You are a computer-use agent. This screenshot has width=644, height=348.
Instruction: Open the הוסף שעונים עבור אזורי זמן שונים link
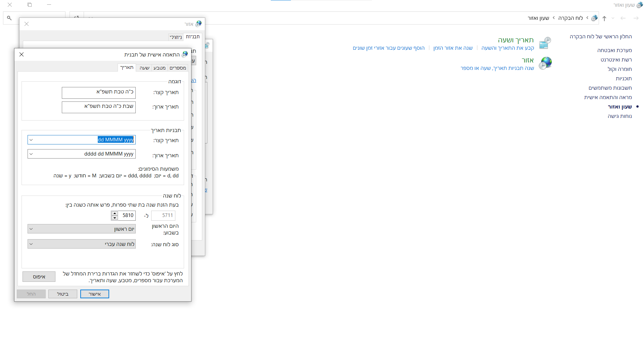tap(389, 48)
